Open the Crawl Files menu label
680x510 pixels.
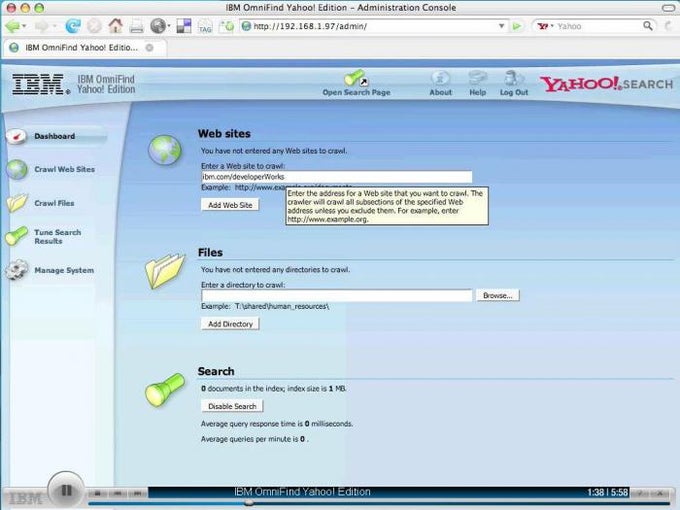click(54, 203)
